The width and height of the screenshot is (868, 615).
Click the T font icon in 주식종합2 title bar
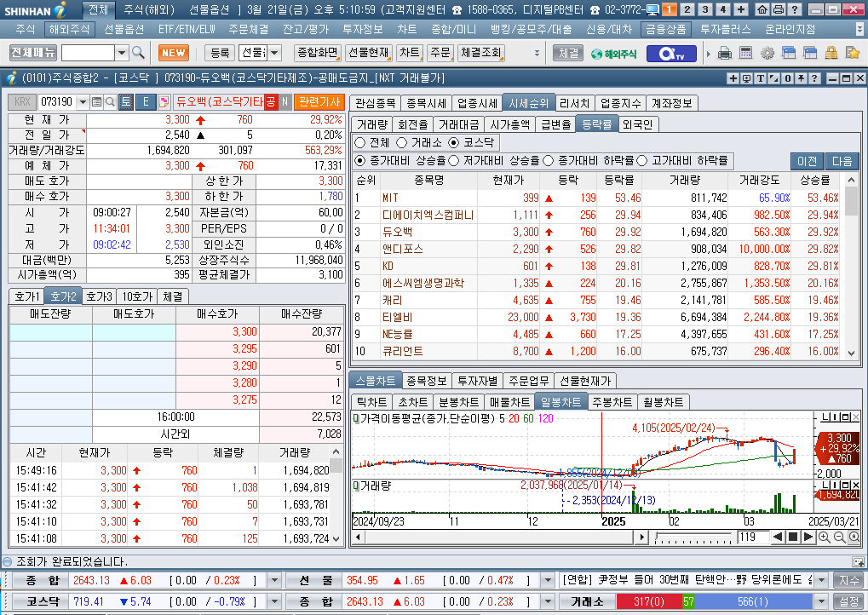click(760, 78)
